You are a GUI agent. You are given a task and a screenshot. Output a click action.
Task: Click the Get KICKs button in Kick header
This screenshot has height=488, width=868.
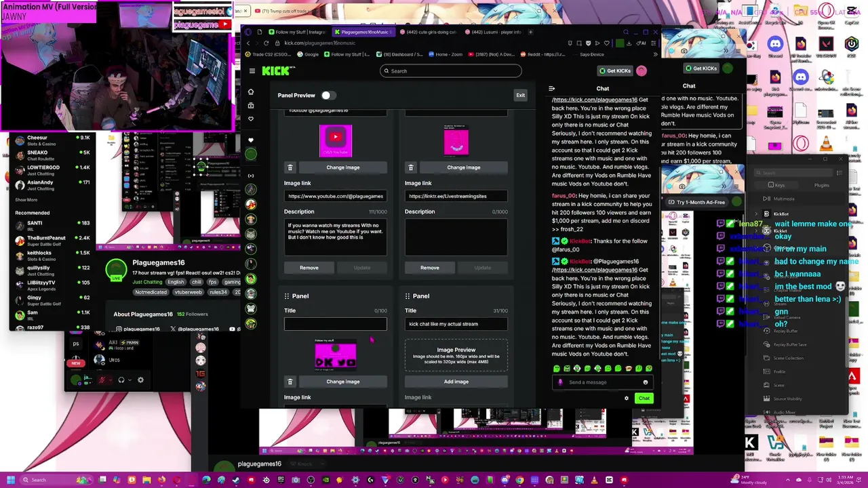[x=615, y=70]
